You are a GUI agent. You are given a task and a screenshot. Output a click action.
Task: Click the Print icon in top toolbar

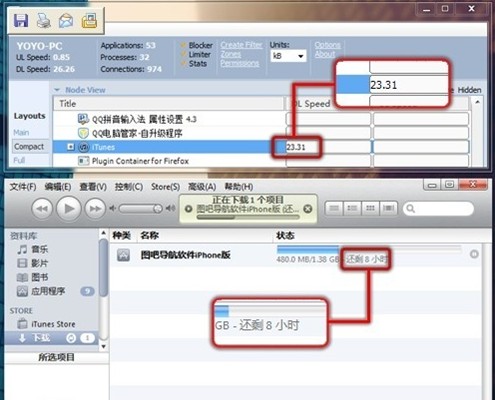pyautogui.click(x=43, y=20)
